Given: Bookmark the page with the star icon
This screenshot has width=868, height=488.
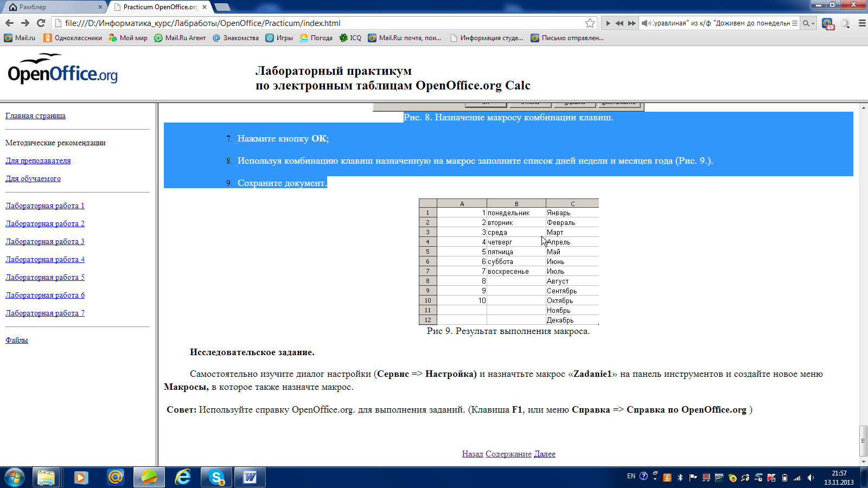Looking at the screenshot, I should 590,23.
